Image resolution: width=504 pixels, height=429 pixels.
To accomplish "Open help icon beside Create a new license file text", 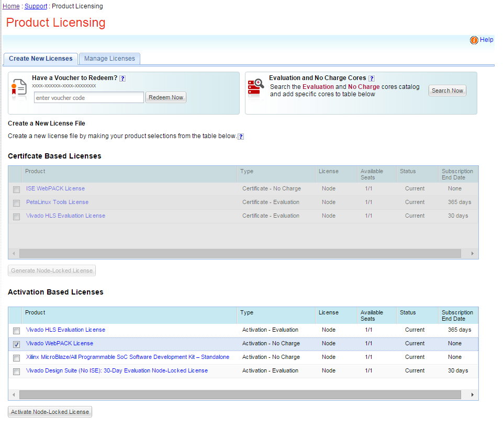I will click(241, 137).
